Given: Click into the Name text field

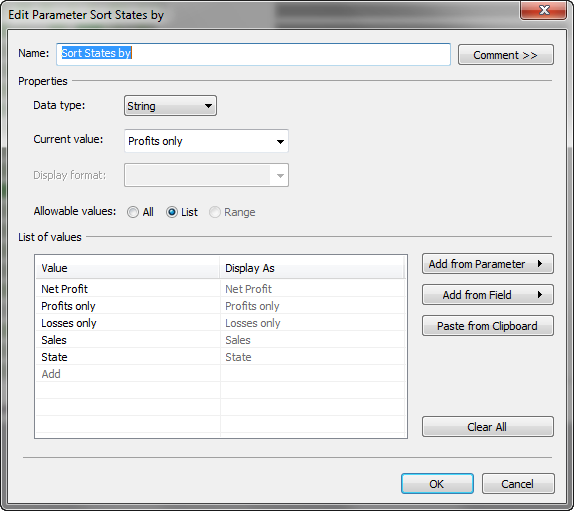Looking at the screenshot, I should click(x=253, y=54).
